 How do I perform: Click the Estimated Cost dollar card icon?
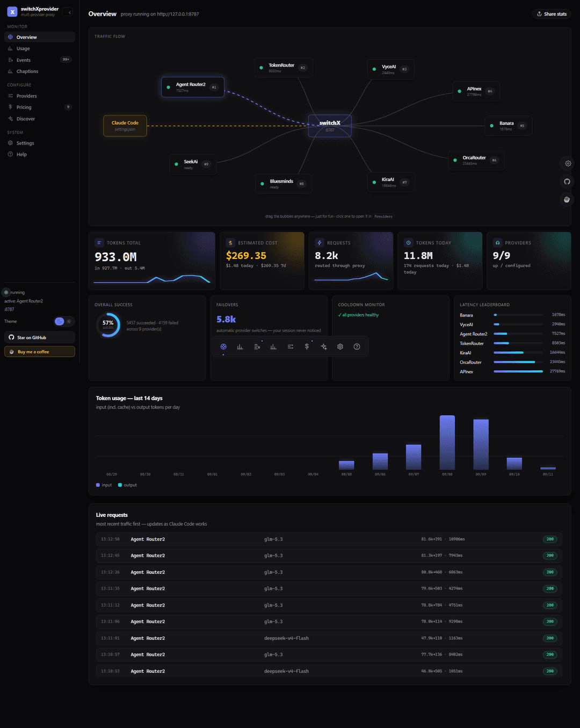230,243
